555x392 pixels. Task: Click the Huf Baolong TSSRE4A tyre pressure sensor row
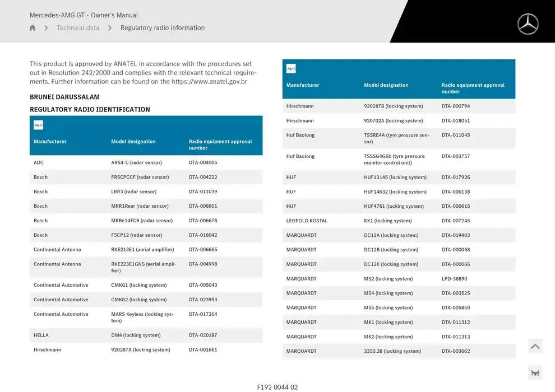coord(399,138)
